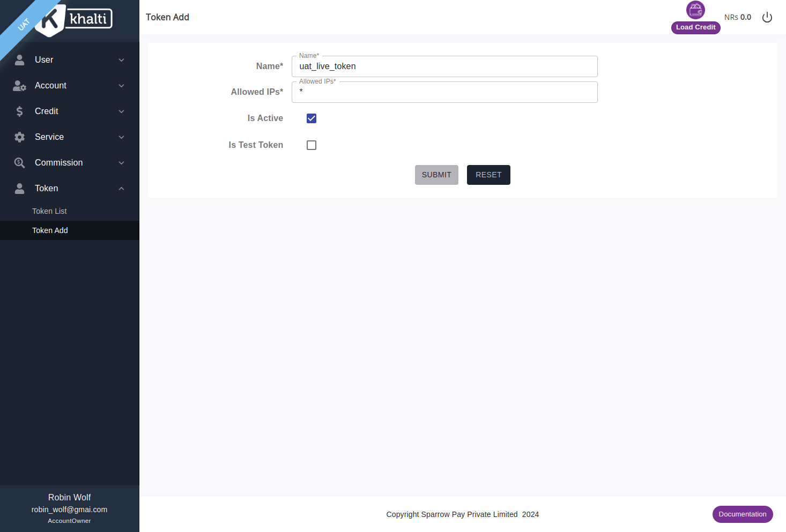This screenshot has width=786, height=532.
Task: Check the Is Test Token checkbox
Action: (x=312, y=145)
